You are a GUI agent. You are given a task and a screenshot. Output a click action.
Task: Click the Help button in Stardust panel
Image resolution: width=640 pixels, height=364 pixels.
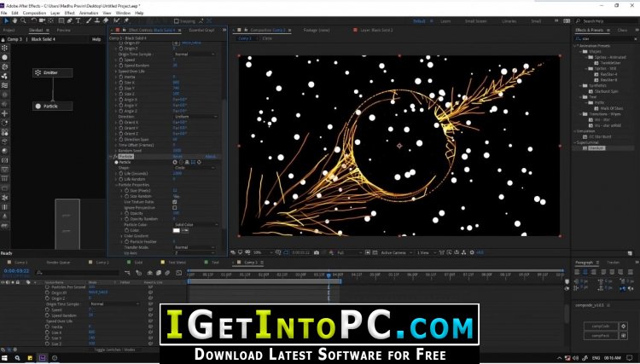tap(96, 39)
